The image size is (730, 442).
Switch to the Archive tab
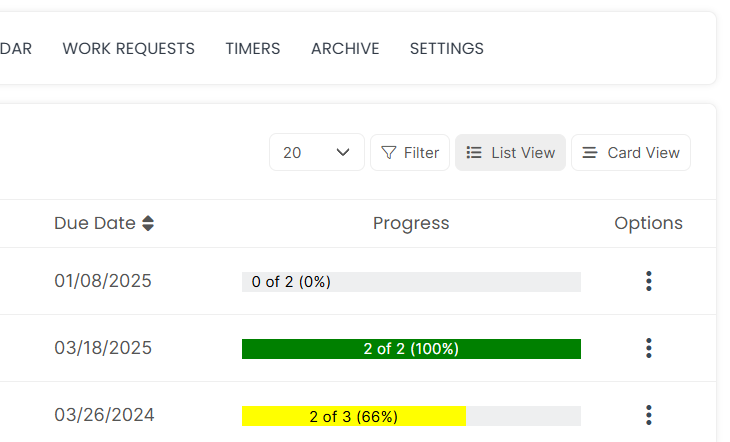coord(345,48)
